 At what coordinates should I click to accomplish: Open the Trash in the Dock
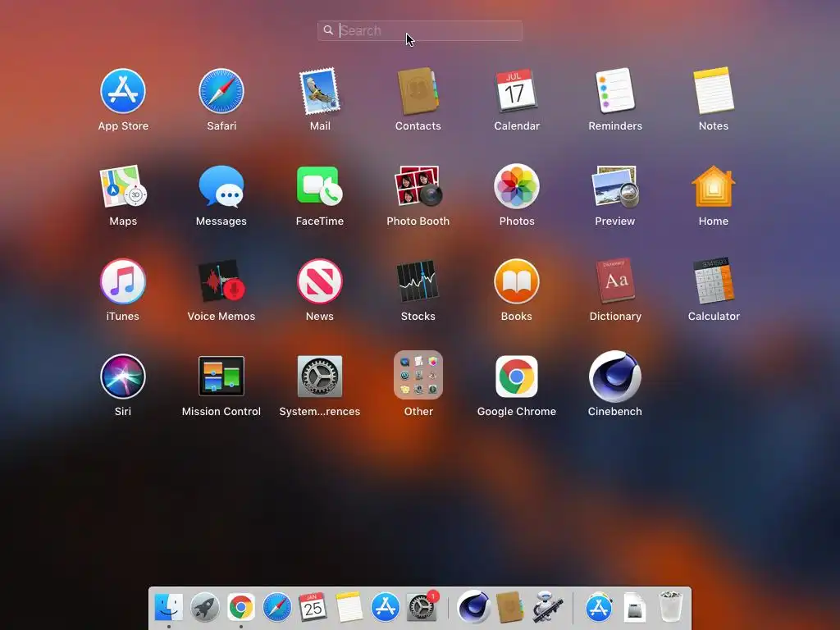tap(671, 607)
